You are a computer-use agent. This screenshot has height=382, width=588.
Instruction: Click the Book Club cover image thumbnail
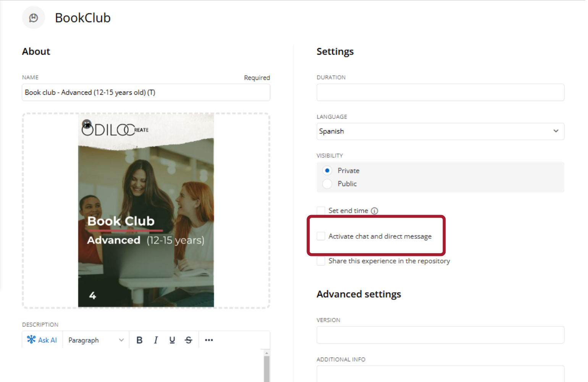146,210
